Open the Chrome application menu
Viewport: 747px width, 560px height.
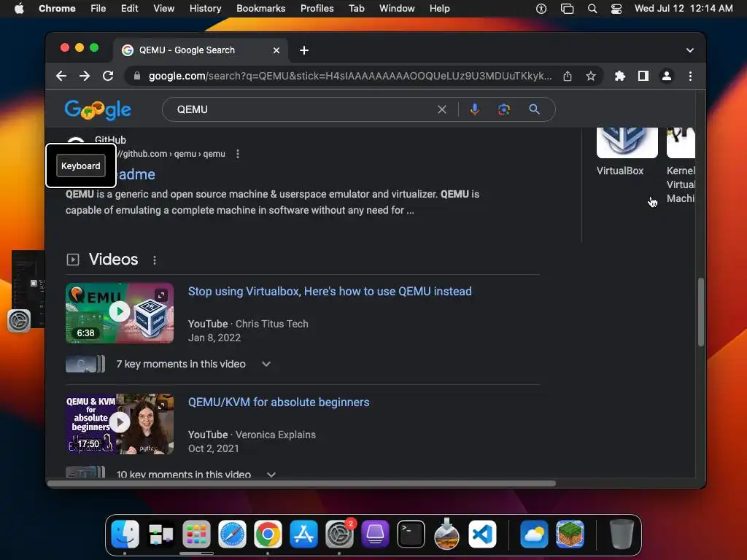click(57, 9)
